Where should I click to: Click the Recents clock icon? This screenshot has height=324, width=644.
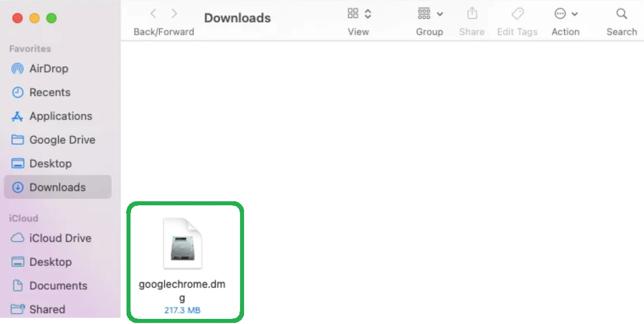point(18,92)
